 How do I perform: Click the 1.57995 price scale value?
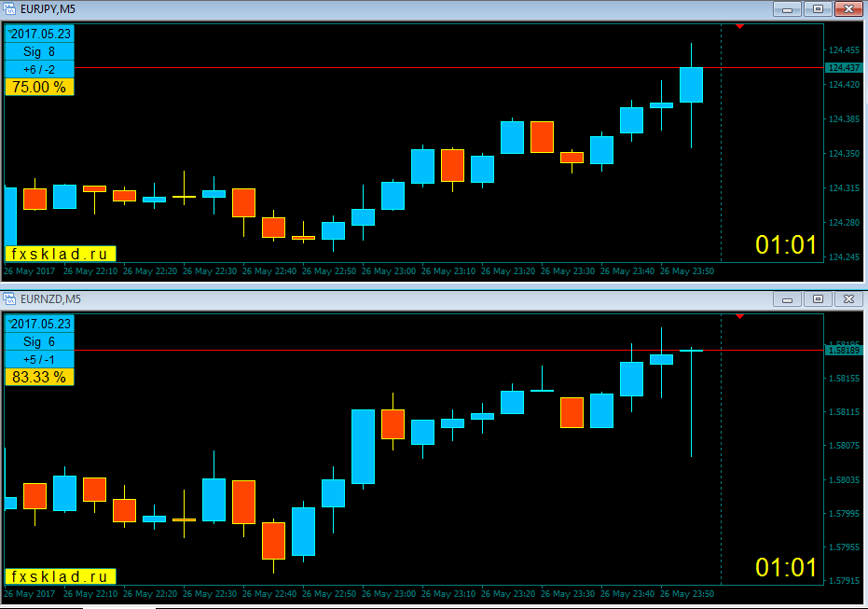pyautogui.click(x=844, y=514)
